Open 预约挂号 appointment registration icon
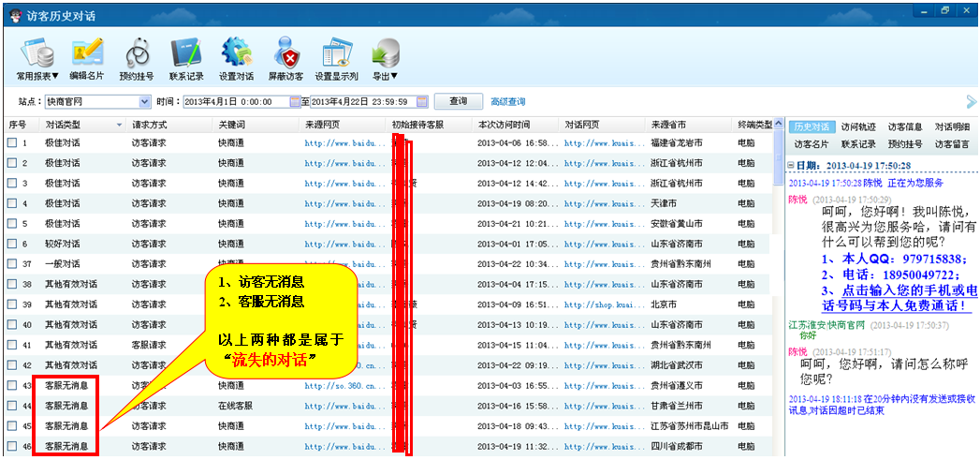980x460 pixels. click(x=137, y=52)
